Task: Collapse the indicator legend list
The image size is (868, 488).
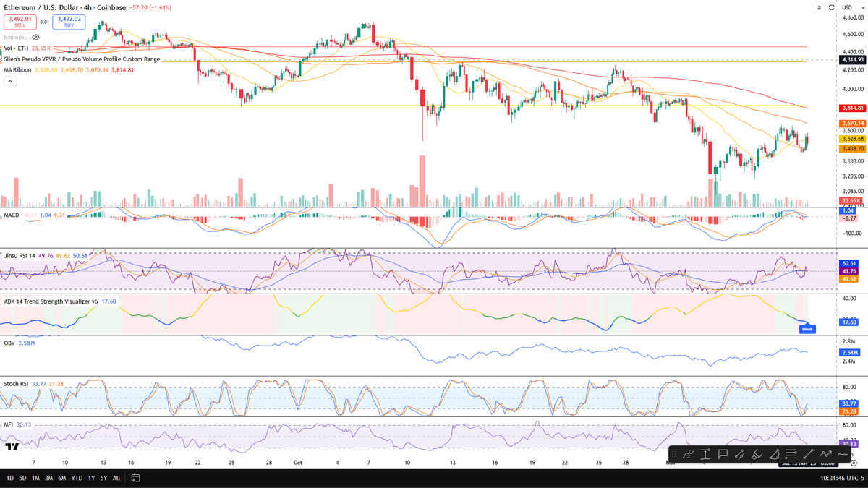Action: (x=10, y=82)
